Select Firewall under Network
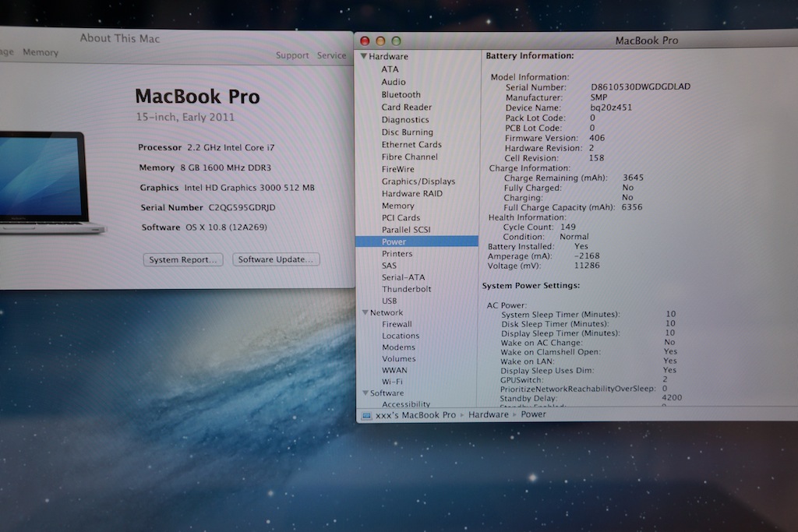Screen dimensions: 798x532 397,324
